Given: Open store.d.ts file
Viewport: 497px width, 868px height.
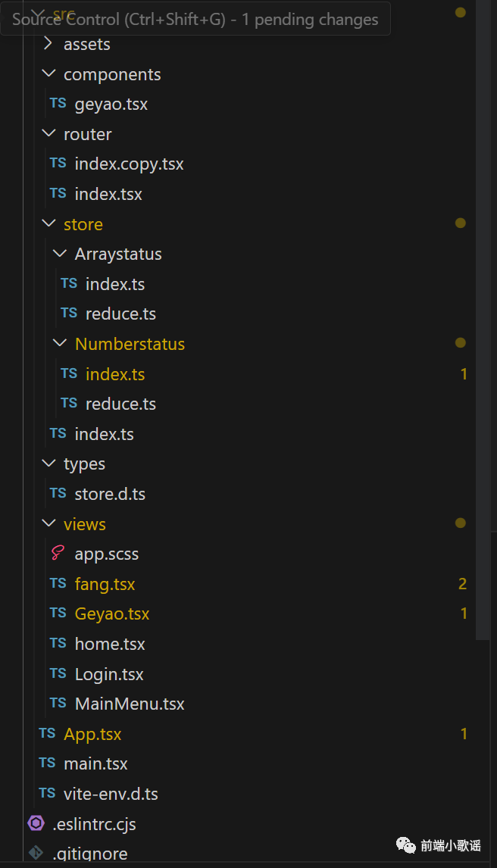Looking at the screenshot, I should tap(110, 495).
